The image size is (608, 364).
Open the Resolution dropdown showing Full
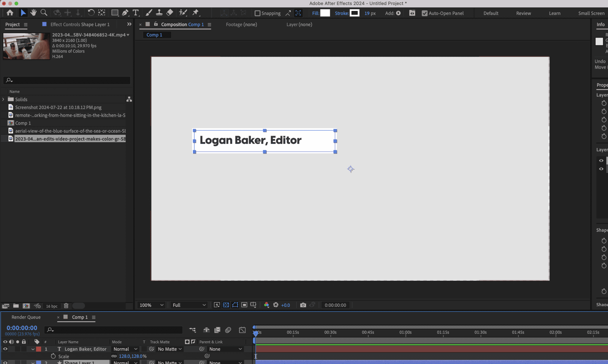point(189,305)
